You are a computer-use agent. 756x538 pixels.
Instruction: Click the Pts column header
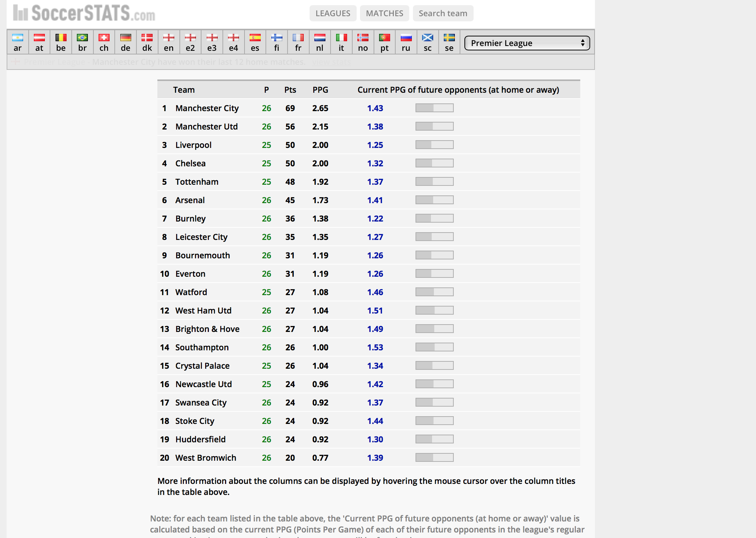click(x=290, y=90)
